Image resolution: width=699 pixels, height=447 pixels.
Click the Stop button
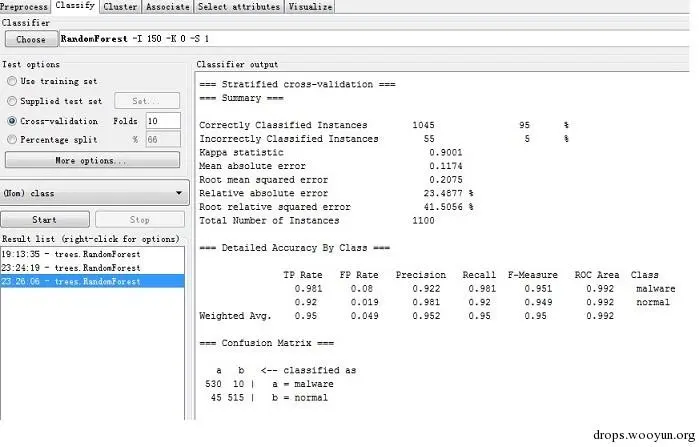140,220
